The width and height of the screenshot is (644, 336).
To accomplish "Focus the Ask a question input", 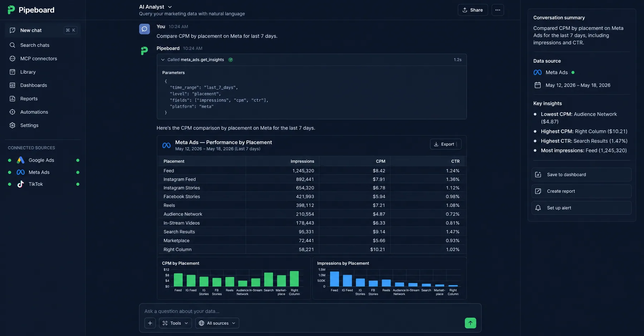I will click(310, 311).
